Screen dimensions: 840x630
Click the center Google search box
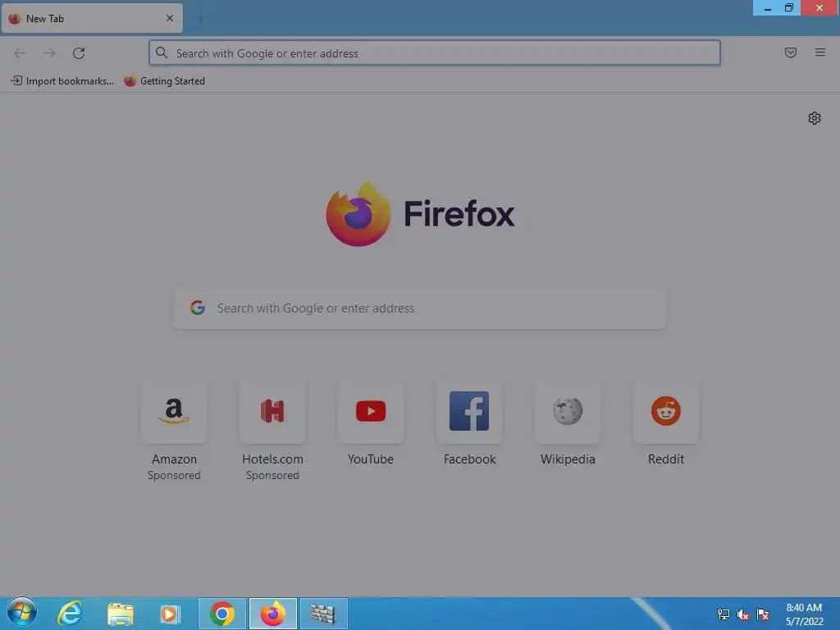click(x=420, y=308)
